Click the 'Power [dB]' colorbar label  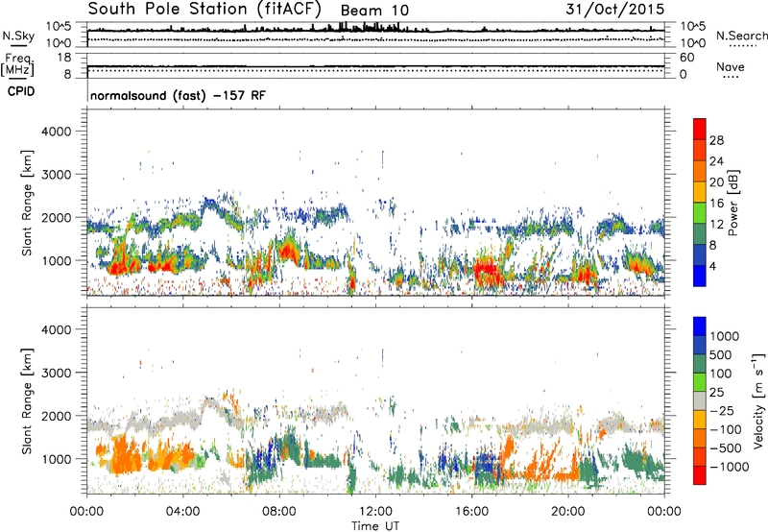(732, 203)
